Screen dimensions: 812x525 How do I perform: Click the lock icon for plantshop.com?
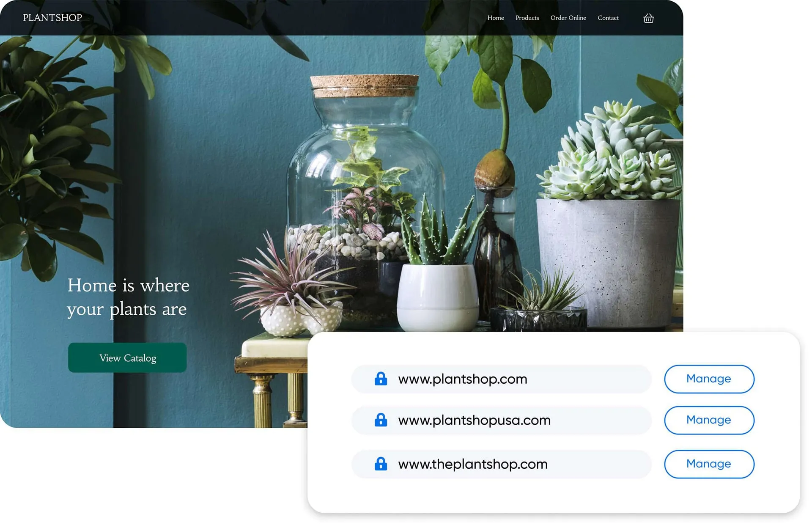click(x=381, y=379)
